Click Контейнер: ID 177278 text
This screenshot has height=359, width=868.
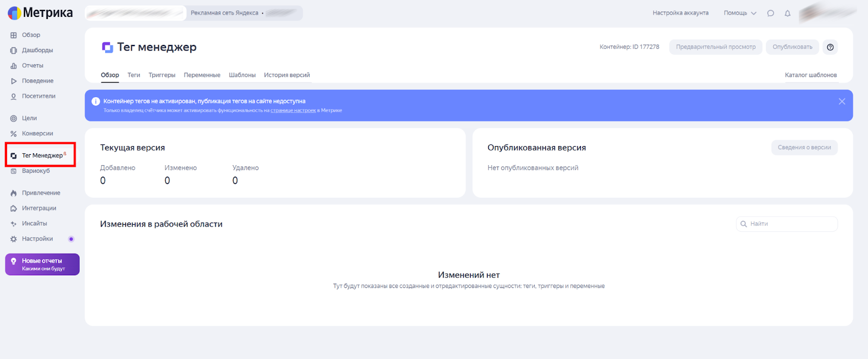[x=629, y=47]
